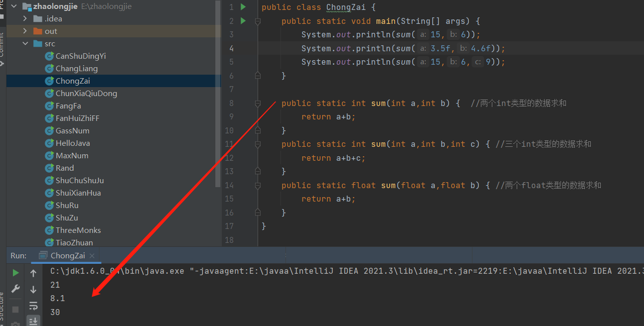The width and height of the screenshot is (644, 326).
Task: Toggle scroll to end of console output
Action: pos(33,321)
